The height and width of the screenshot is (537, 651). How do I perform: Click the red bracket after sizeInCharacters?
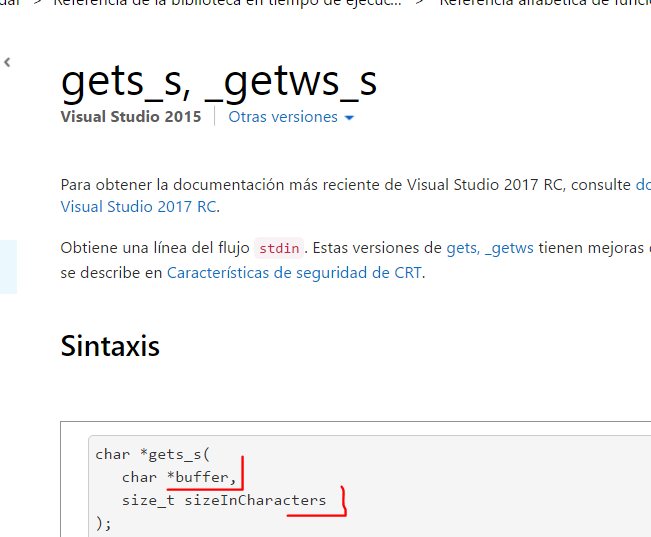tap(342, 501)
